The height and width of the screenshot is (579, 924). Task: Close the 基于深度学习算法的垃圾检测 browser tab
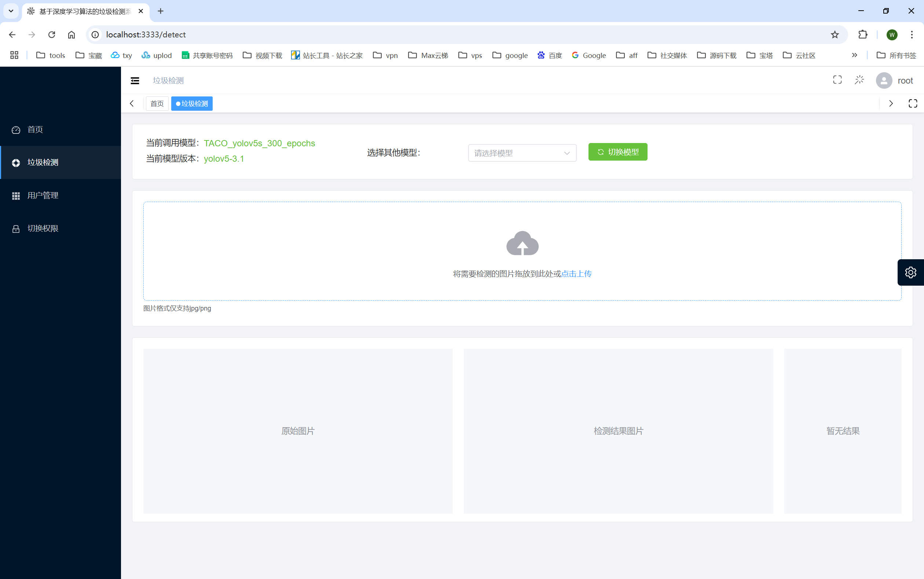point(140,11)
